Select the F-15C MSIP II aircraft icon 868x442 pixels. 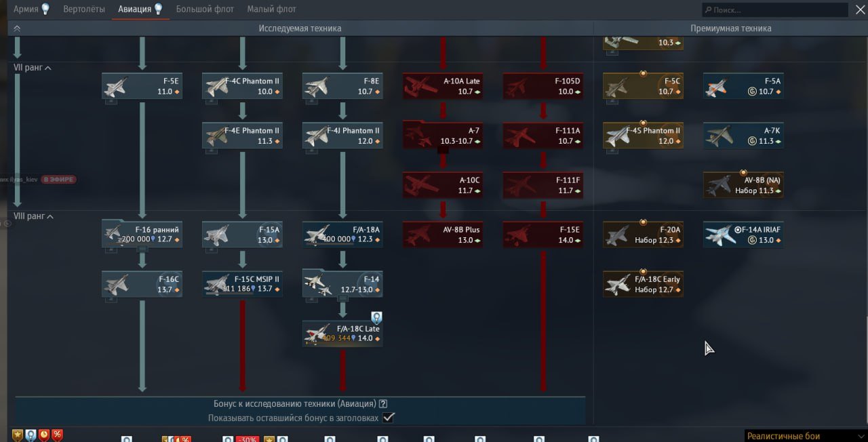pos(216,284)
